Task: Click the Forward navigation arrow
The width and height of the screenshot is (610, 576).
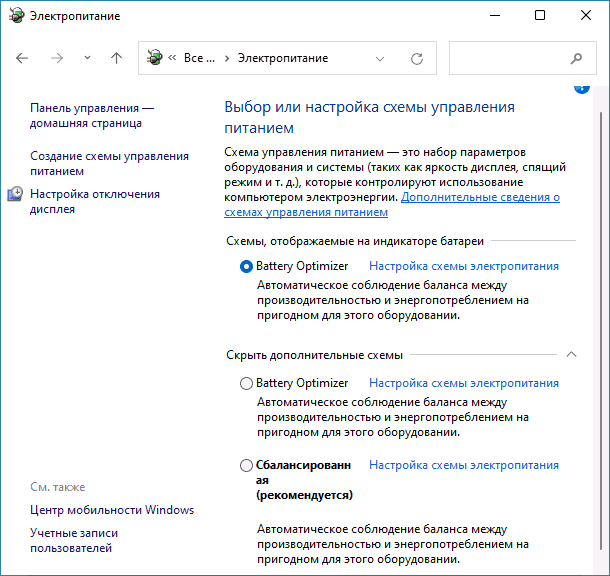Action: [57, 58]
